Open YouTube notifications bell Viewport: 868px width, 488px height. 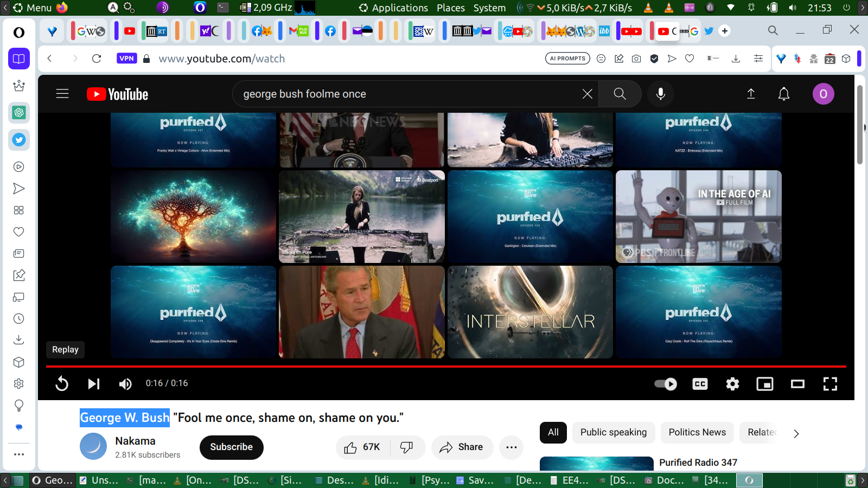[x=783, y=94]
